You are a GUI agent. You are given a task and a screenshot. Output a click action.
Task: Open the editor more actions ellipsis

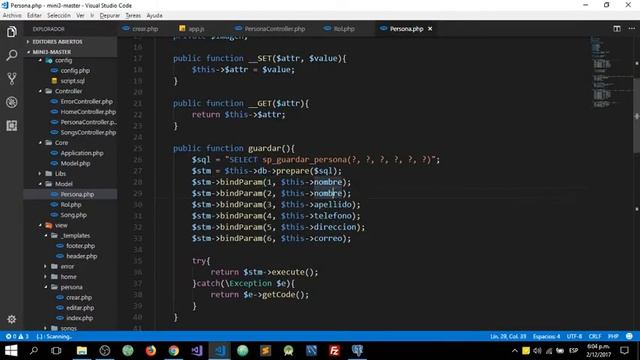click(x=631, y=29)
